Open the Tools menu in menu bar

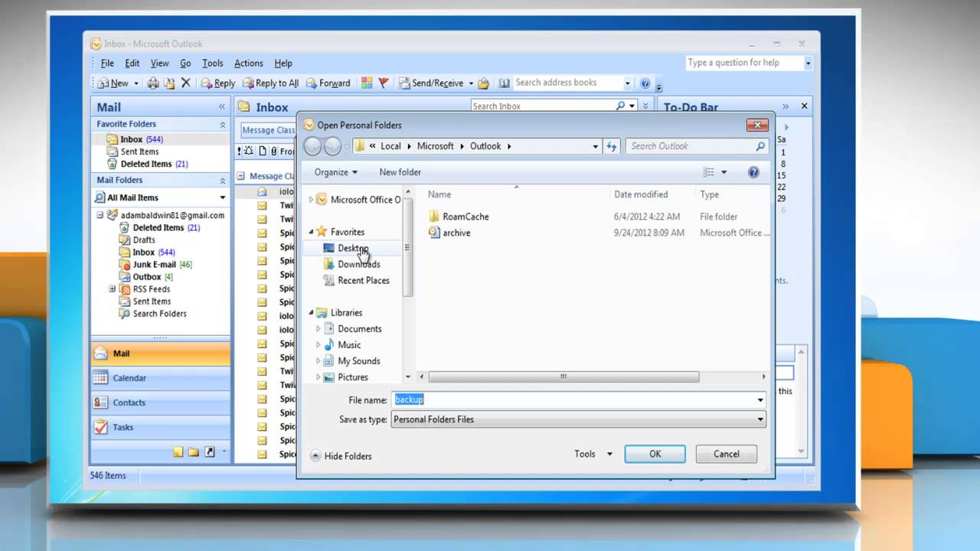212,64
